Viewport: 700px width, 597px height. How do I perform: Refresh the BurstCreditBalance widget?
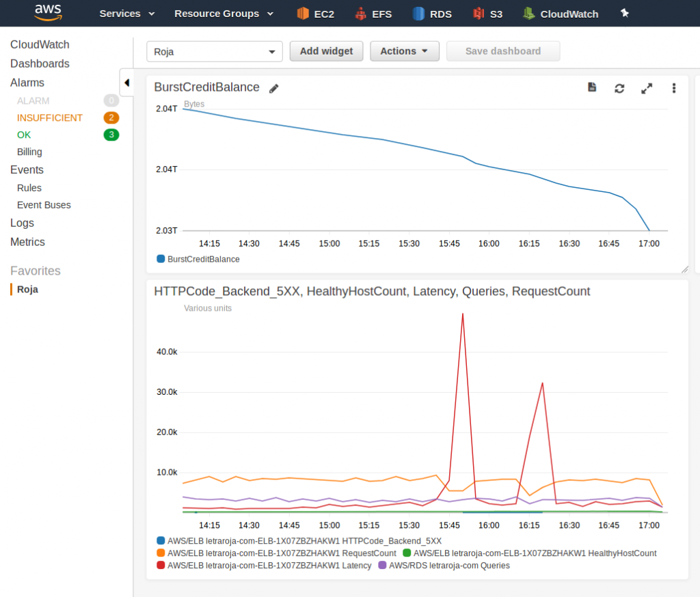[619, 88]
